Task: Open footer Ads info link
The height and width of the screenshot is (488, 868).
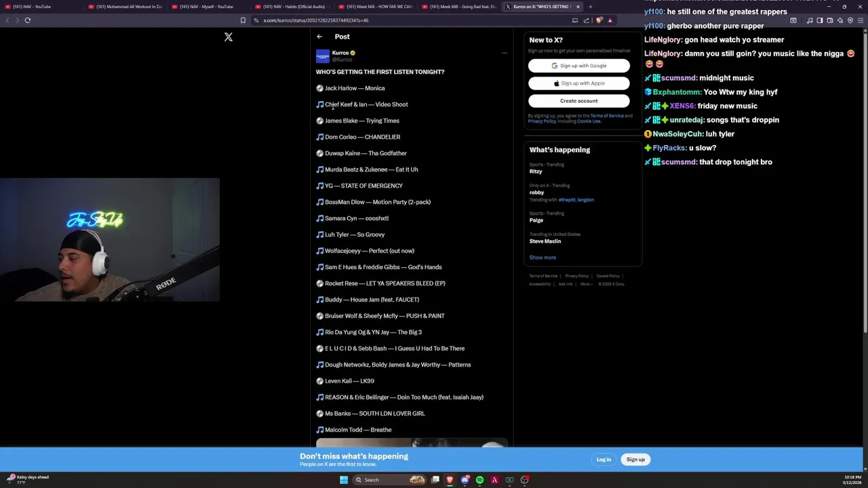Action: 566,284
